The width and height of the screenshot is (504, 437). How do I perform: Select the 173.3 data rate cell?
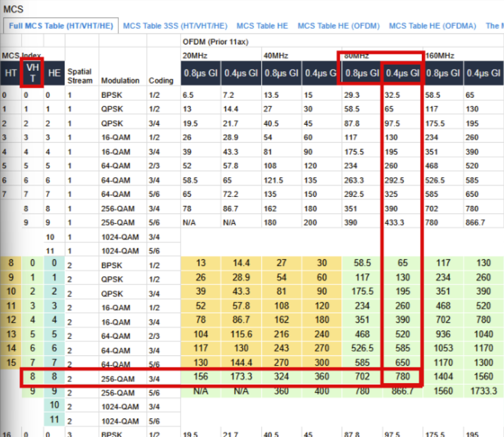(x=241, y=378)
